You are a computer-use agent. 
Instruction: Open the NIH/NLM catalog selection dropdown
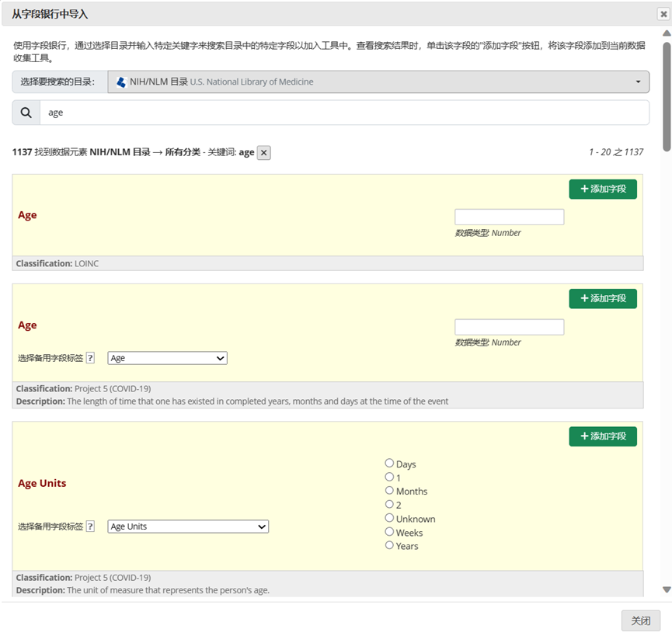pos(378,82)
